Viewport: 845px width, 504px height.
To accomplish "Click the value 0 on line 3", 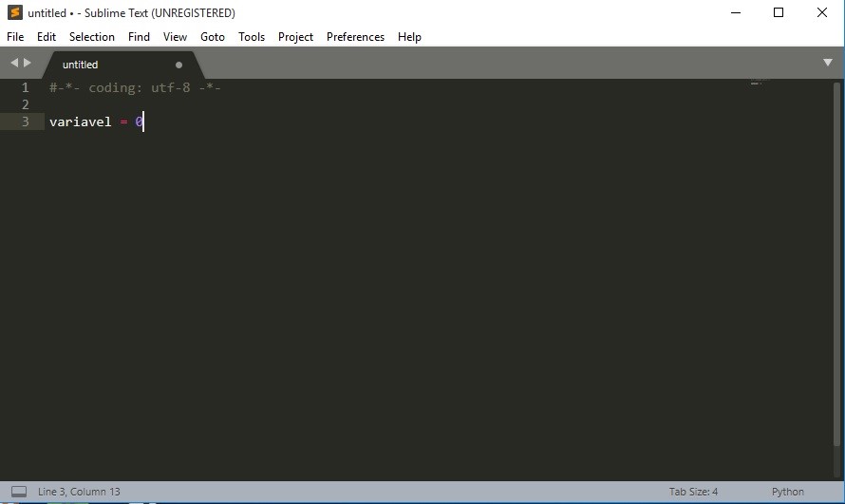I will [139, 121].
